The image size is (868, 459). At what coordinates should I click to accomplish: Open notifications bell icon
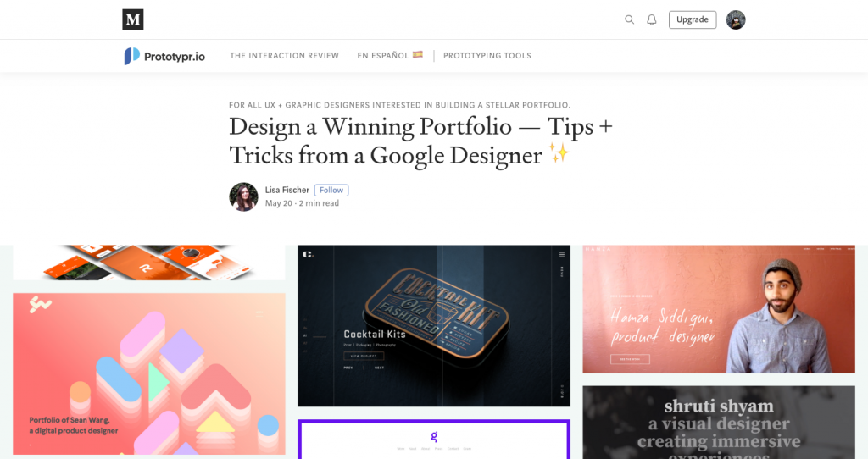pos(652,19)
